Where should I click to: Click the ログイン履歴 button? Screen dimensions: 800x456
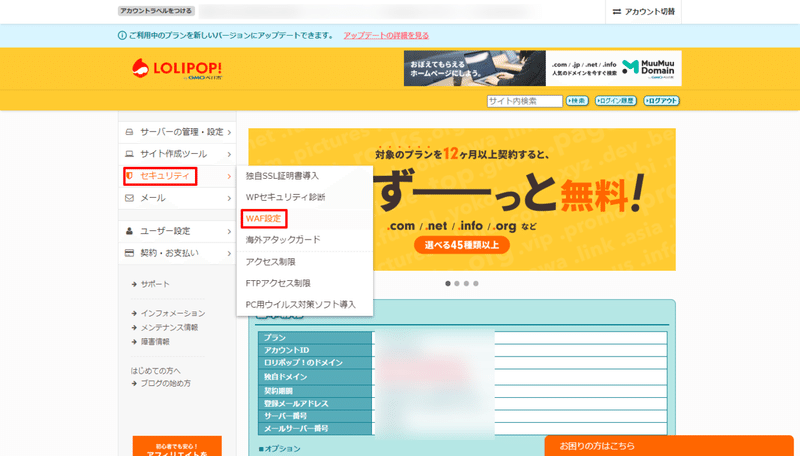point(616,101)
